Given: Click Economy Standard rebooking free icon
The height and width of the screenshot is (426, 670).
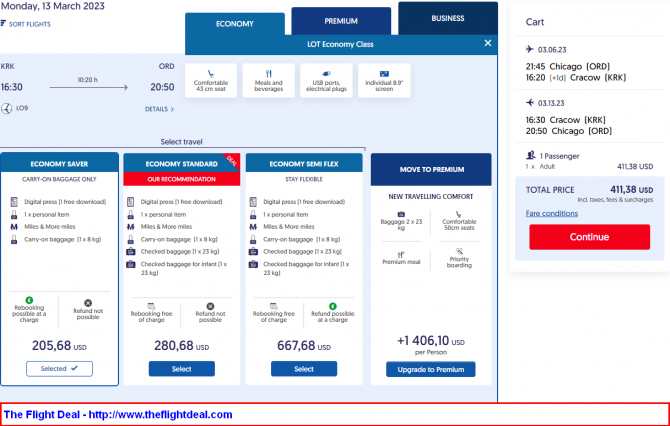Looking at the screenshot, I should [x=151, y=306].
